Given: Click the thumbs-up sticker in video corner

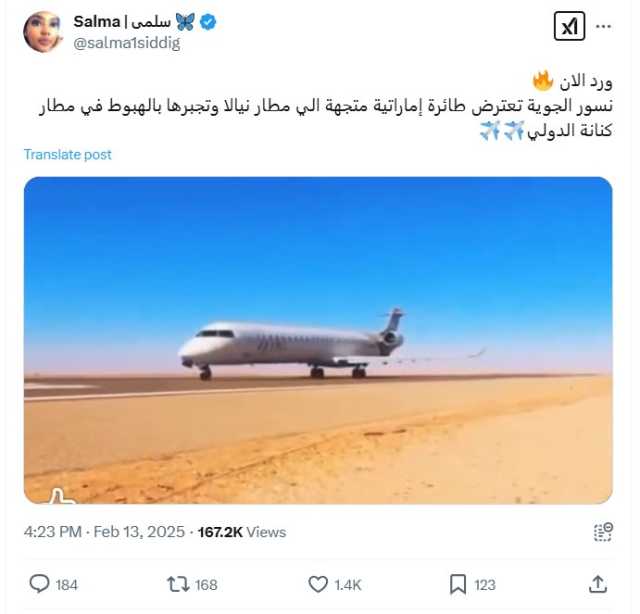Looking at the screenshot, I should pyautogui.click(x=60, y=496).
